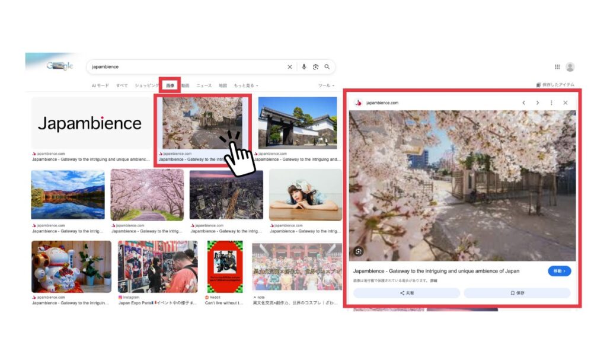Expand the もっと見る dropdown
This screenshot has height=364, width=607.
point(245,85)
